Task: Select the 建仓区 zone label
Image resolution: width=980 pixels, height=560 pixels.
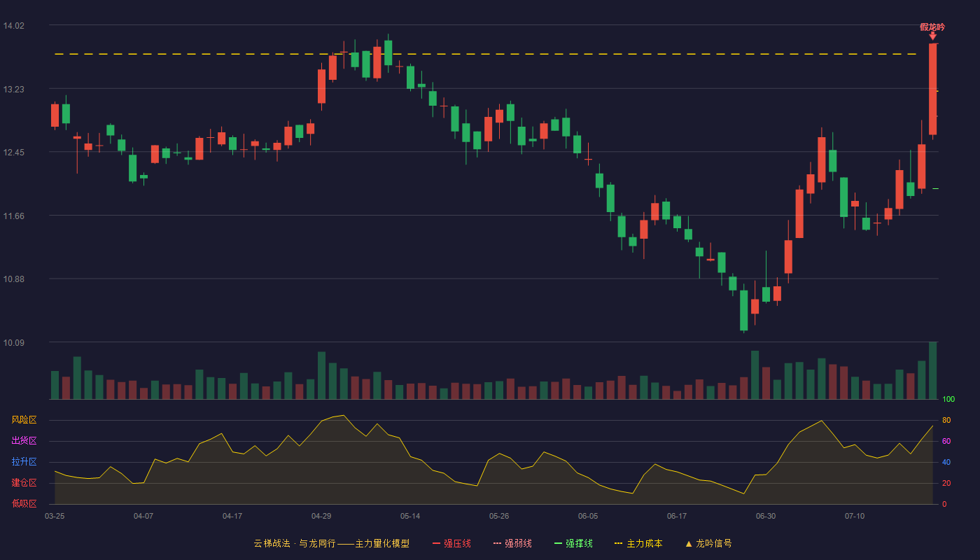Action: tap(24, 483)
